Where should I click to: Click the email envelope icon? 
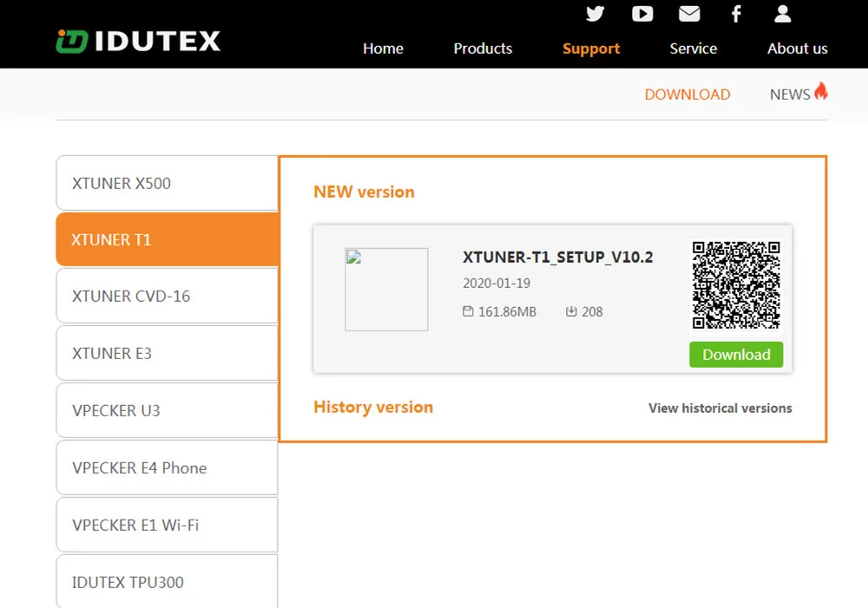pos(689,13)
